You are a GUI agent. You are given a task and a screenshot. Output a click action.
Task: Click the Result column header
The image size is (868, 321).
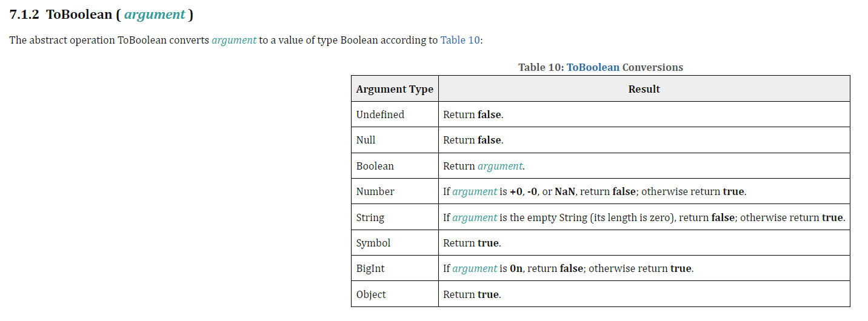644,89
